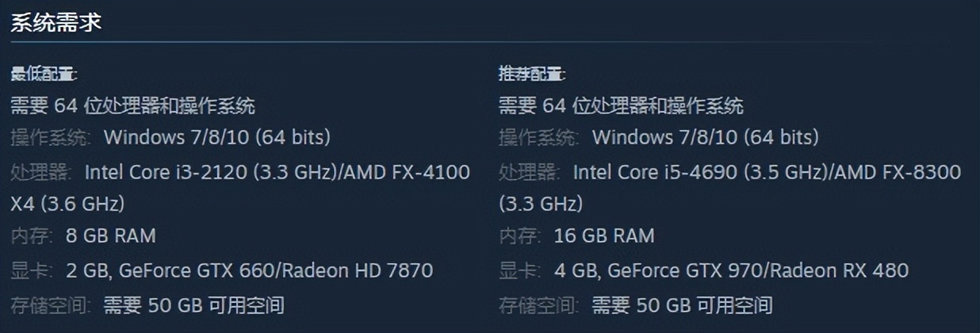Viewport: 980px width, 333px height.
Task: Click the 存储空间 label in recommended column
Action: 538,304
